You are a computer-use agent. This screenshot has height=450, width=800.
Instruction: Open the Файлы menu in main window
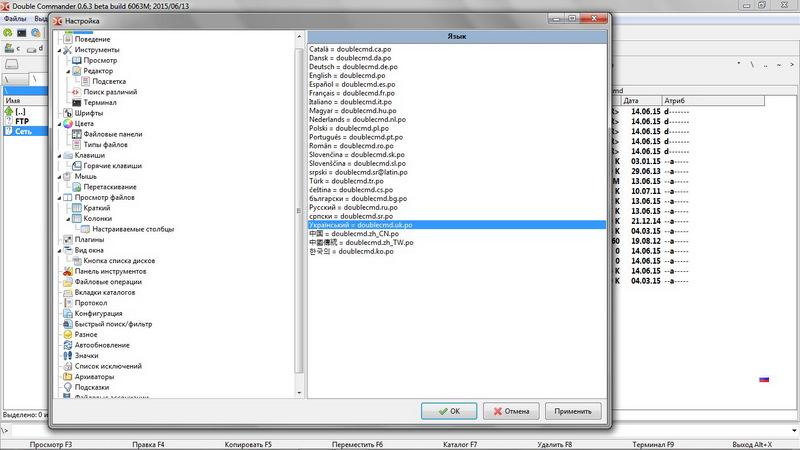[15, 18]
